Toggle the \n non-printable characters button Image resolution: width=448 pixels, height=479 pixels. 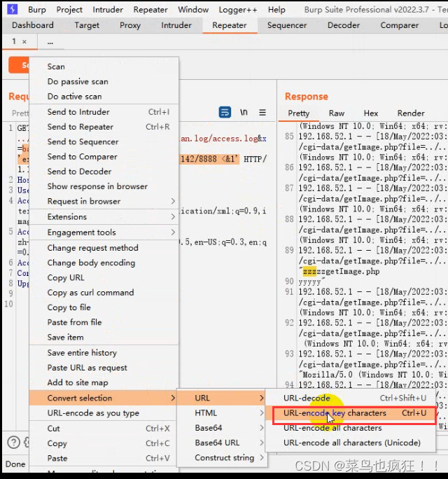244,112
